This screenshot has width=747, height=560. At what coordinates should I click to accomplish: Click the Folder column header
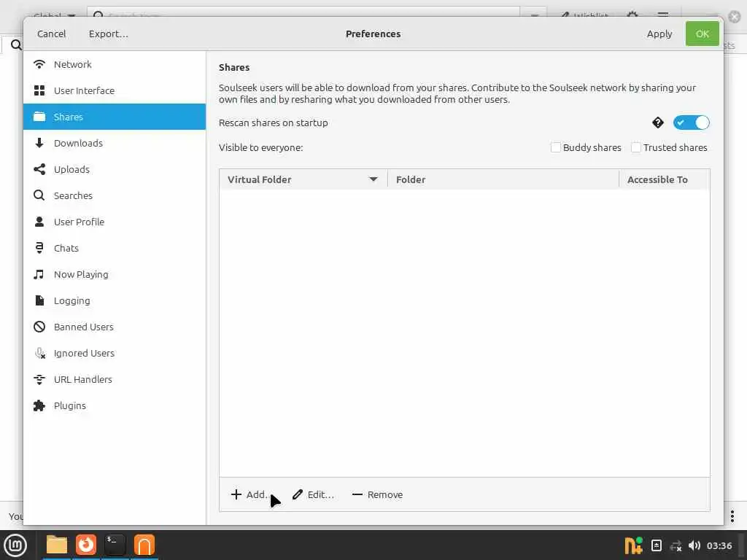[x=503, y=179]
